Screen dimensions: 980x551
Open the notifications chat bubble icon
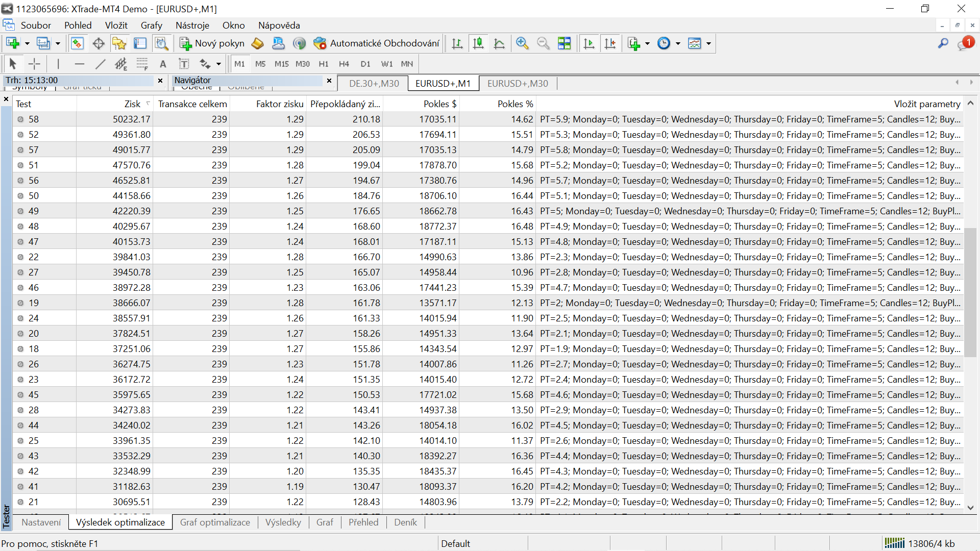tap(964, 44)
